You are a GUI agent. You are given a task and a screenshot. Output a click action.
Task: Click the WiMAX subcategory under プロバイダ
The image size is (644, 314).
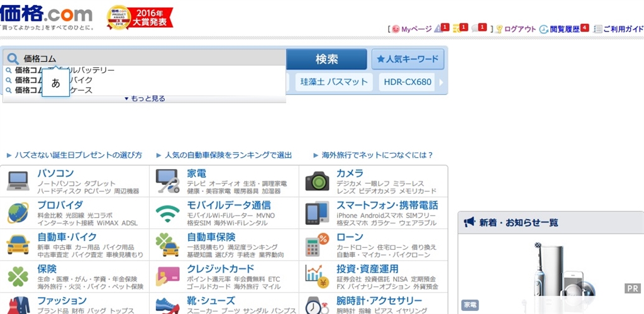(x=108, y=223)
